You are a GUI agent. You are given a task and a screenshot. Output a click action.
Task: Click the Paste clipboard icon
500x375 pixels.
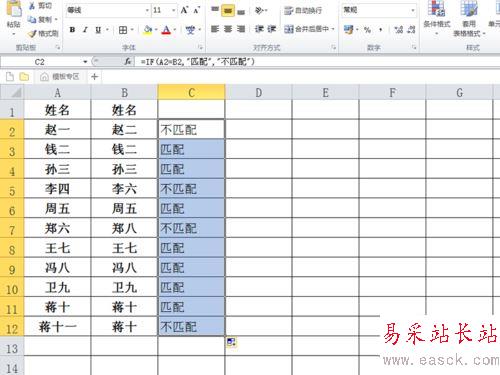click(14, 10)
